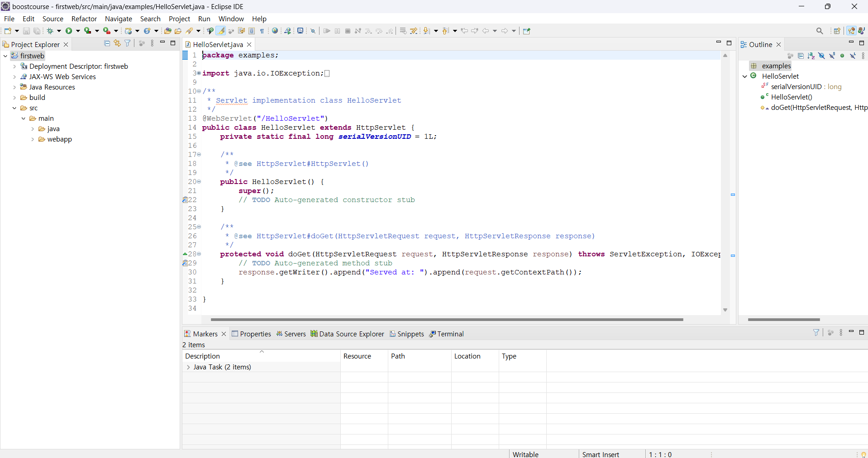
Task: Click the Open Console monitor icon
Action: click(x=300, y=31)
